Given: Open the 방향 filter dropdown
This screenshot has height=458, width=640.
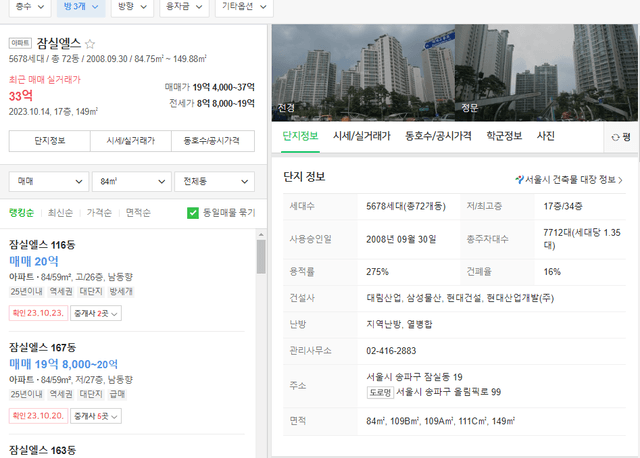Looking at the screenshot, I should pyautogui.click(x=132, y=7).
